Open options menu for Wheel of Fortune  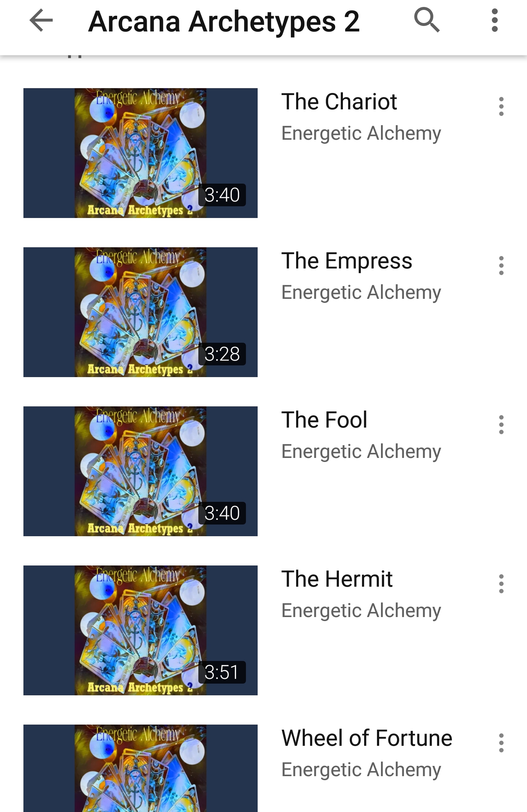[x=501, y=743]
